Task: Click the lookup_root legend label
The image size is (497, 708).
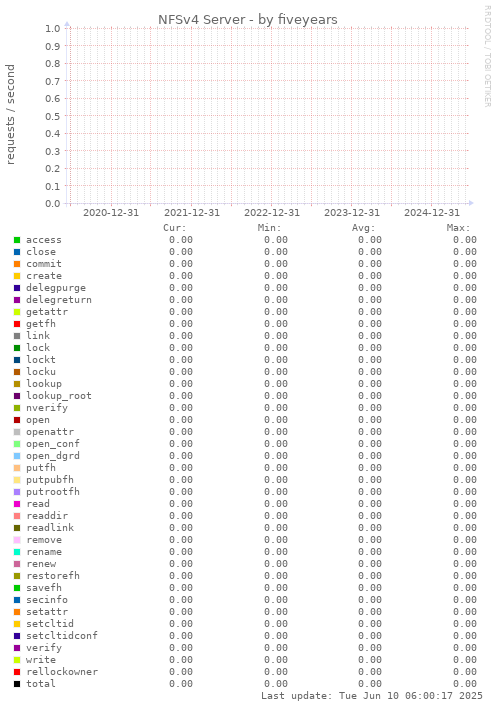Action: click(59, 396)
